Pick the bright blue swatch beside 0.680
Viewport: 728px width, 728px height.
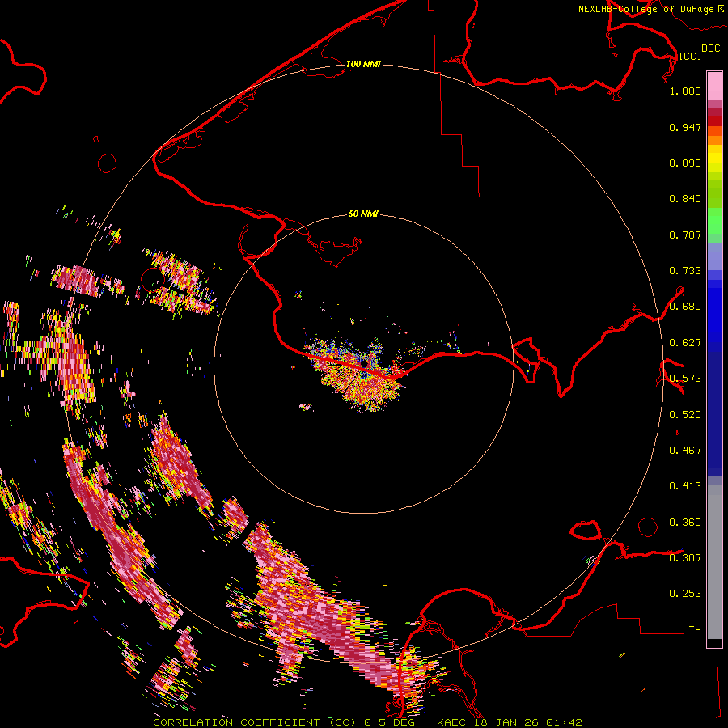pos(714,308)
